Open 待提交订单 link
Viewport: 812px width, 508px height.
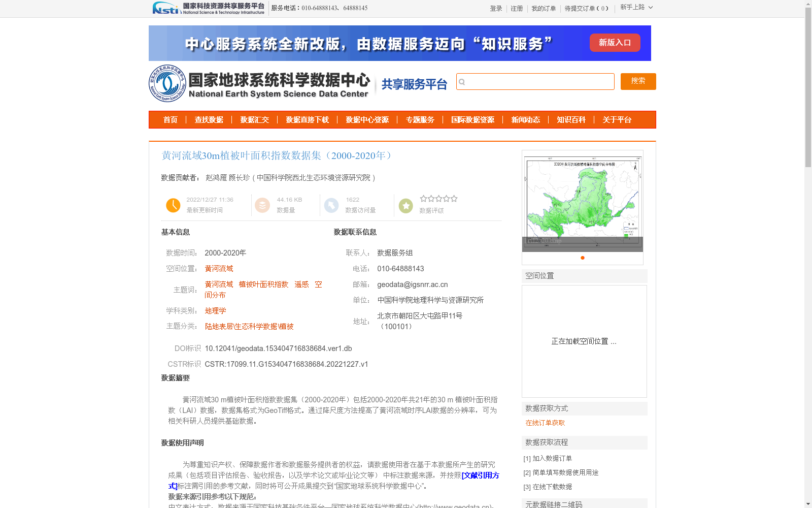[586, 9]
